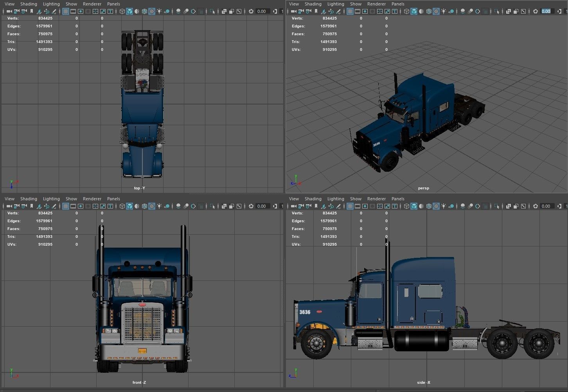The width and height of the screenshot is (568, 392).
Task: Toggle Safe Action in perspective panel
Action: [387, 11]
